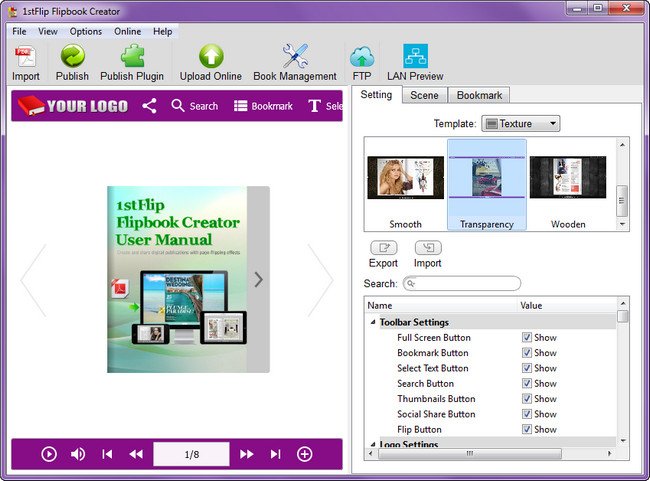This screenshot has width=650, height=481.
Task: Collapse the Logo Settings group
Action: click(373, 444)
